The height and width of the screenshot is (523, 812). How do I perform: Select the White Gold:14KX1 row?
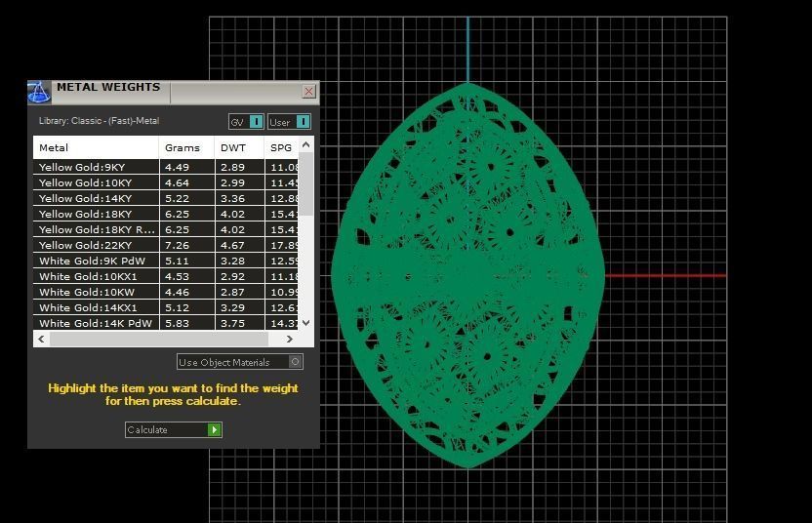pos(166,307)
